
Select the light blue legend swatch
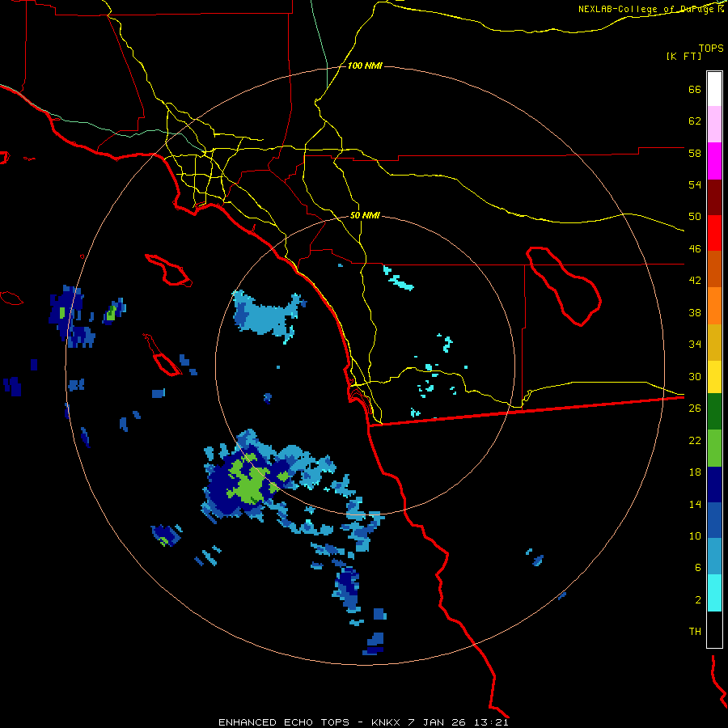click(714, 557)
